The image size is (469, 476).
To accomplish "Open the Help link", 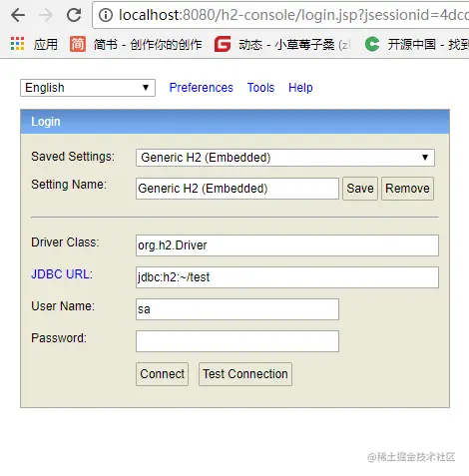I will (x=300, y=88).
